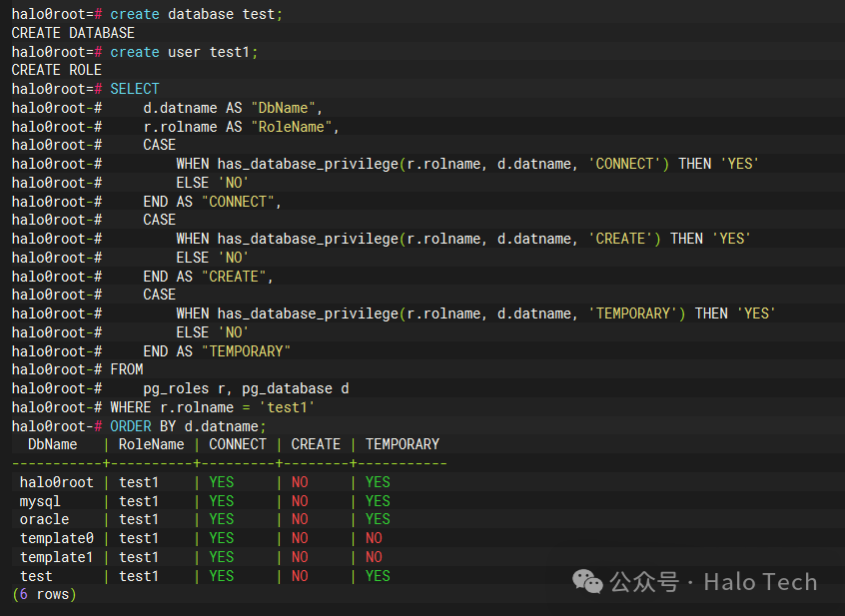
Task: Click the 'CREATE ROLE' output line
Action: point(57,70)
